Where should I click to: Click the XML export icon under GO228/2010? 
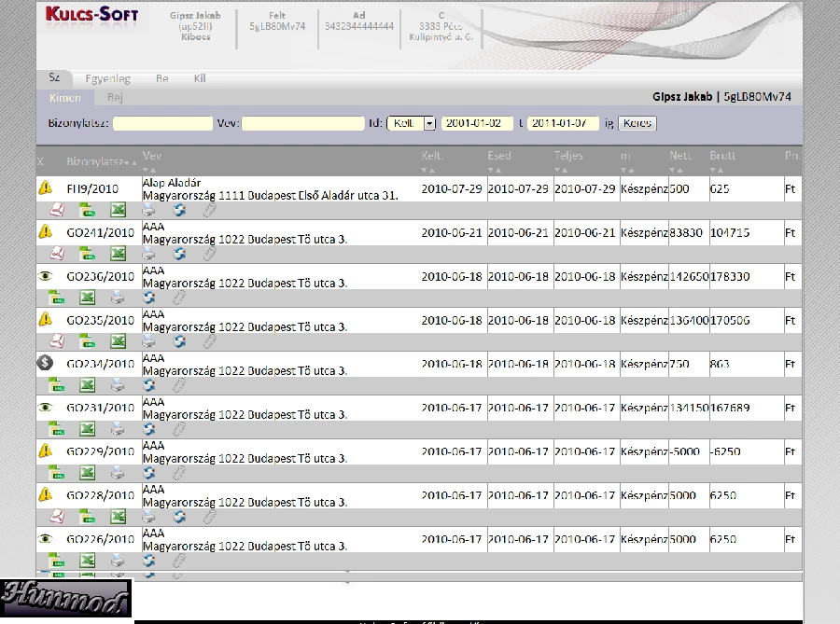pos(87,517)
